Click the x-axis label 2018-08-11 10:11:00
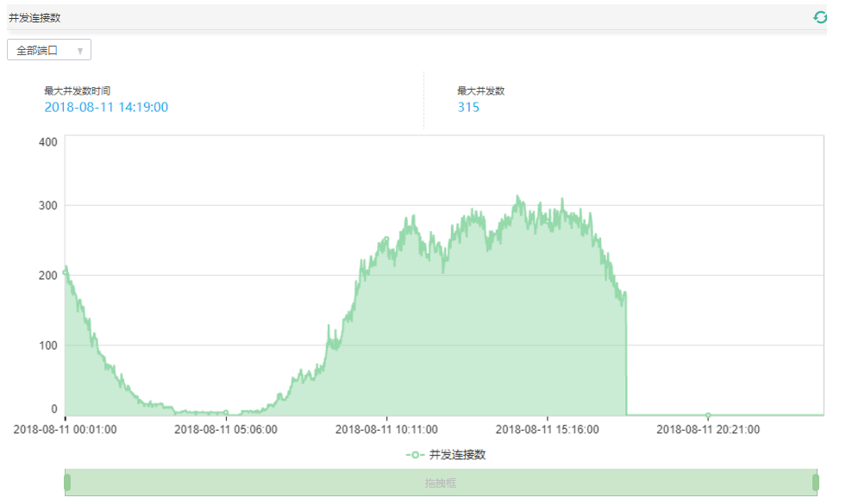846x504 pixels. pos(386,429)
